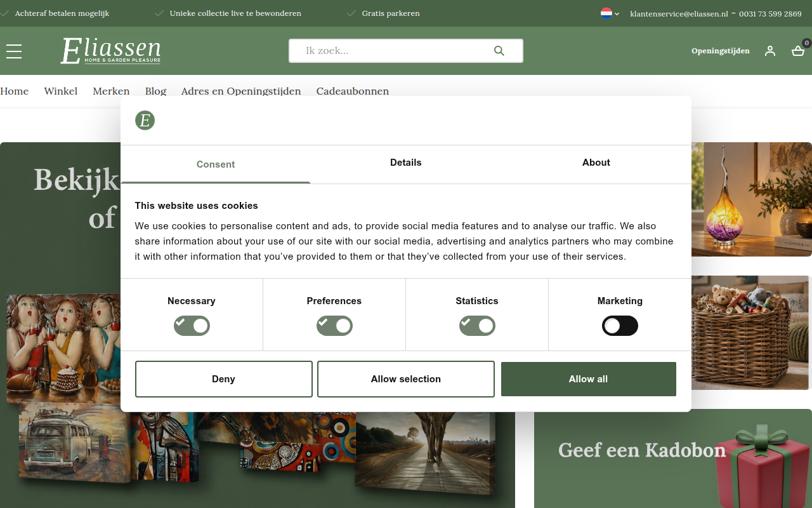Click the Allow all button
The width and height of the screenshot is (812, 508).
589,379
